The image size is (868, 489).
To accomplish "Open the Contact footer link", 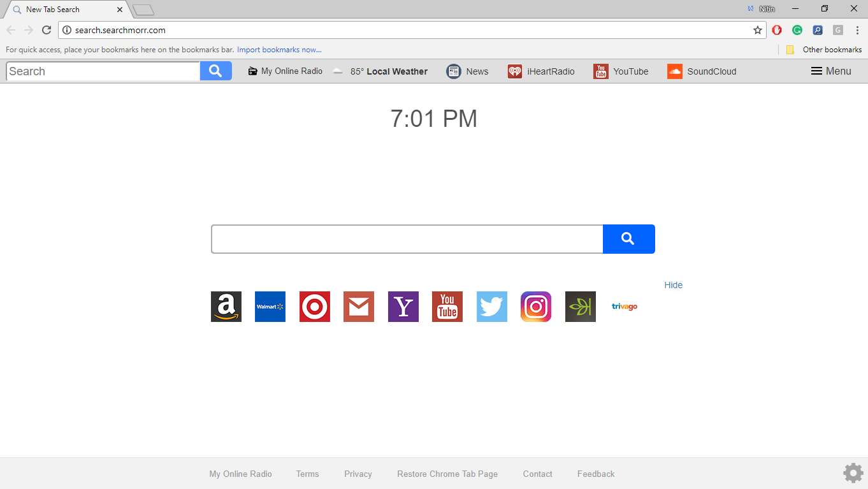I will (x=538, y=474).
